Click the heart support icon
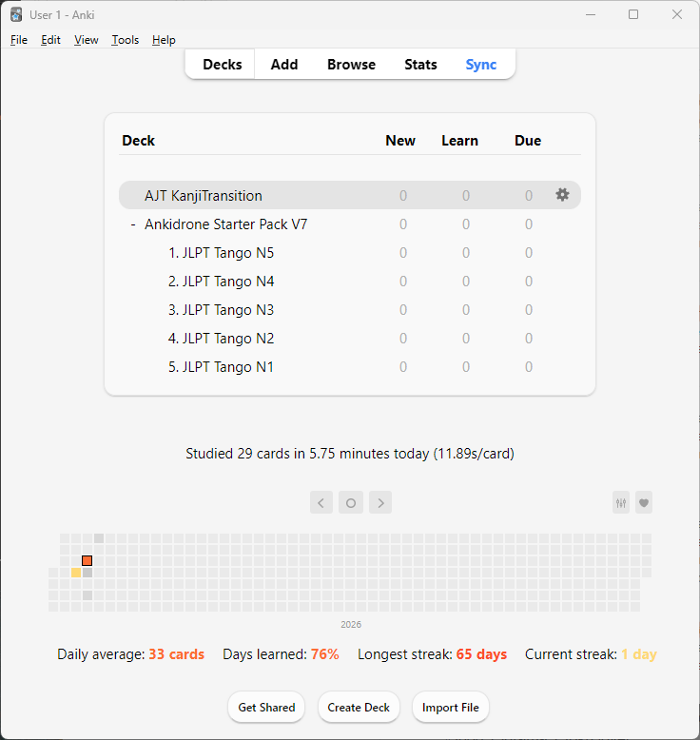 click(644, 502)
